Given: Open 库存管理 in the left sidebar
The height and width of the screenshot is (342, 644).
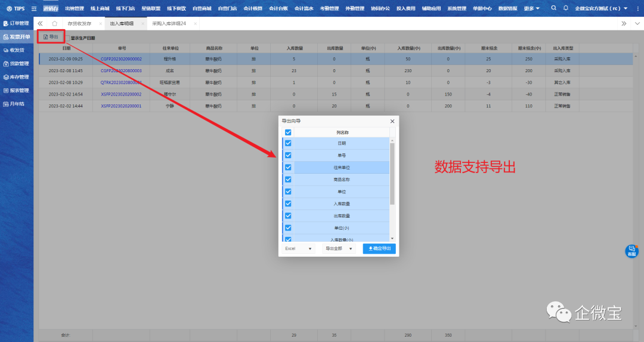Looking at the screenshot, I should point(17,77).
